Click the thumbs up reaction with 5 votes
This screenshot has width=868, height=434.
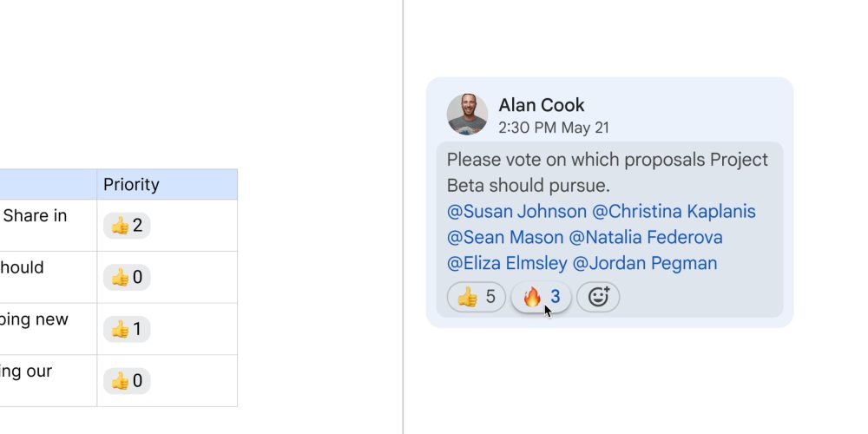pos(476,298)
